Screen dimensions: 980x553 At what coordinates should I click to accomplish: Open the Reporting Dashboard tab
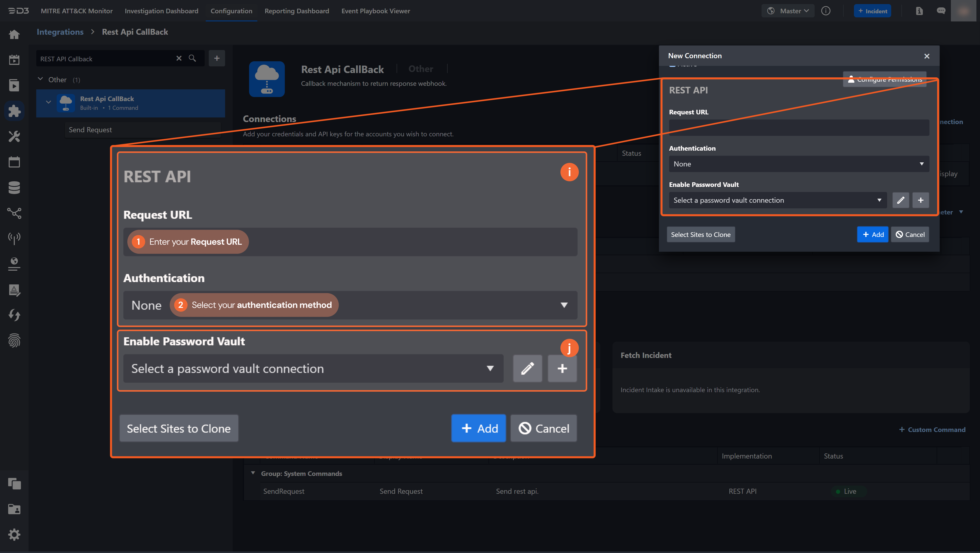(x=297, y=11)
